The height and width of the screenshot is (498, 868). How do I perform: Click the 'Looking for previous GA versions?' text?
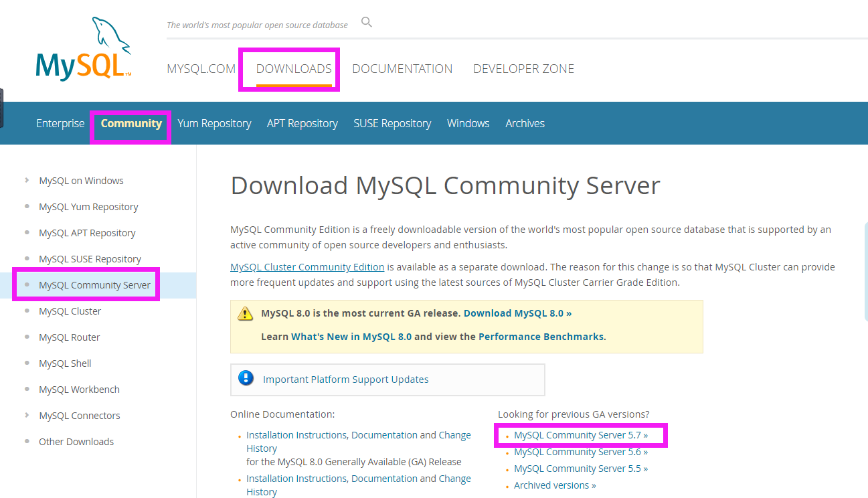[574, 414]
